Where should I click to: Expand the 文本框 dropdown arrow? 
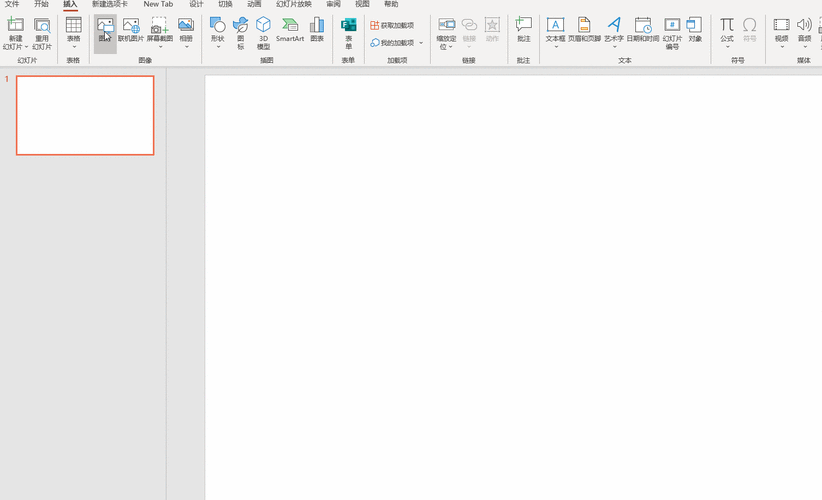(x=556, y=47)
